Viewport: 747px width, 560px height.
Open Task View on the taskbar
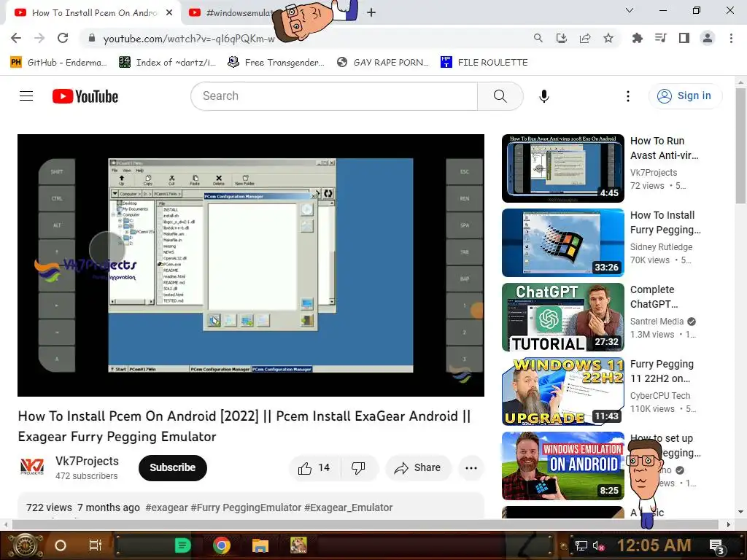pos(96,545)
